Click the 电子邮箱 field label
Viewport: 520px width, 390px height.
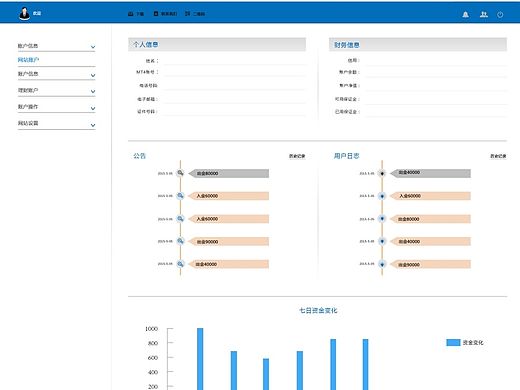(x=147, y=99)
